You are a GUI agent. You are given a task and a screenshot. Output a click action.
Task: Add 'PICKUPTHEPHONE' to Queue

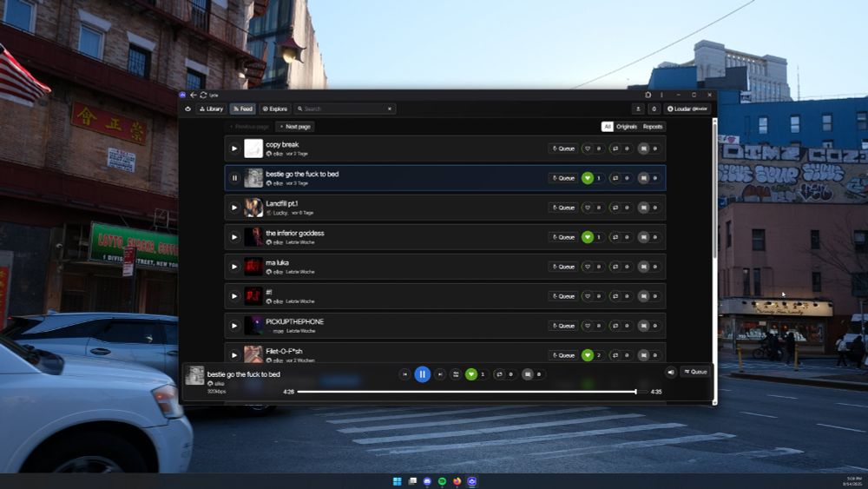pos(563,326)
